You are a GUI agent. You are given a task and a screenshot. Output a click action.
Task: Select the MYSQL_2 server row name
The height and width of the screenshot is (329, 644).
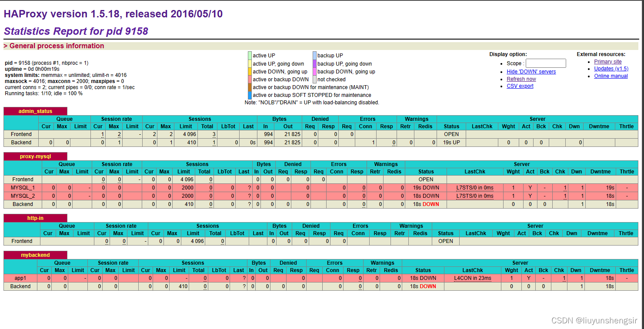[23, 196]
